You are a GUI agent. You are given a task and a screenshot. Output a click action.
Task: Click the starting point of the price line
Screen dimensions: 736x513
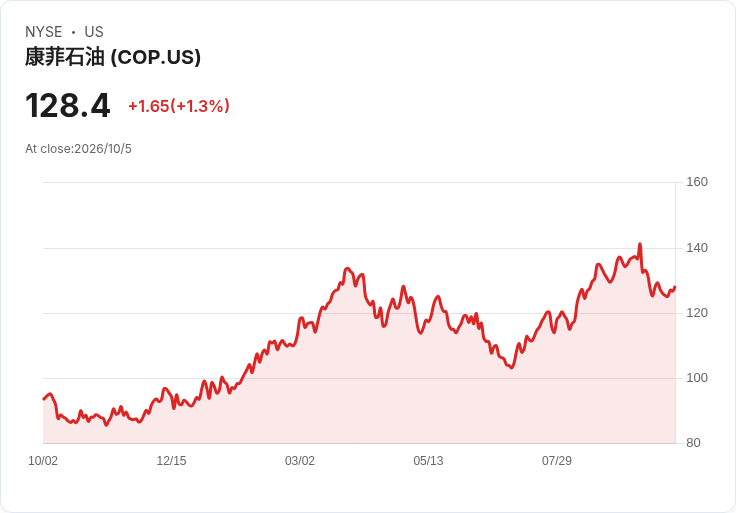tap(44, 399)
